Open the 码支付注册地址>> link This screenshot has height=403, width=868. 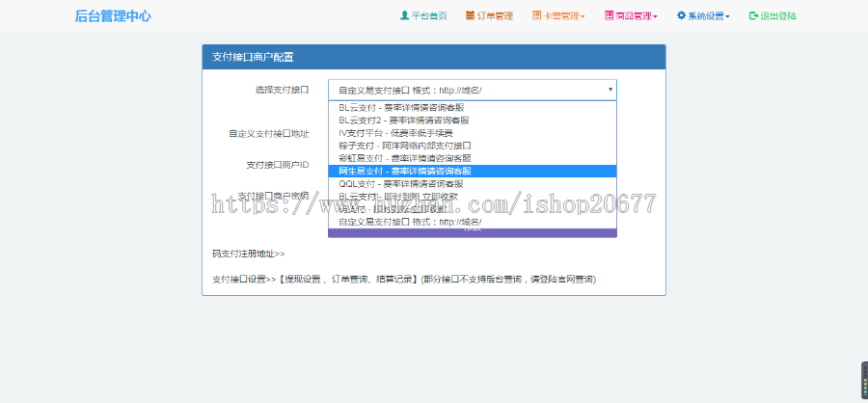point(249,255)
